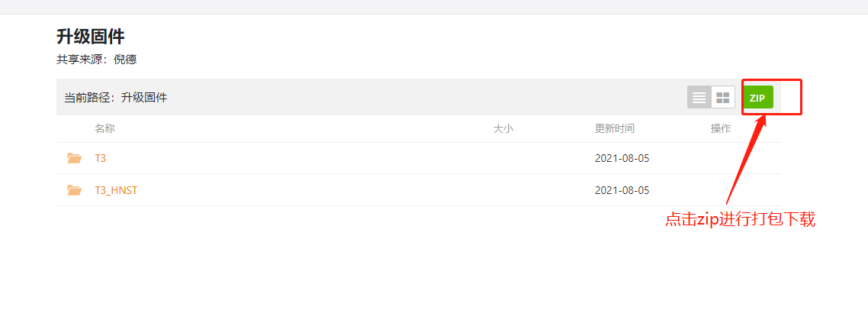Click the green ZIP download button
868x333 pixels.
(x=757, y=98)
